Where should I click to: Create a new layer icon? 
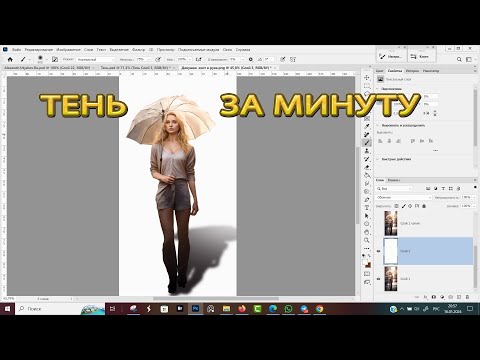point(459,297)
